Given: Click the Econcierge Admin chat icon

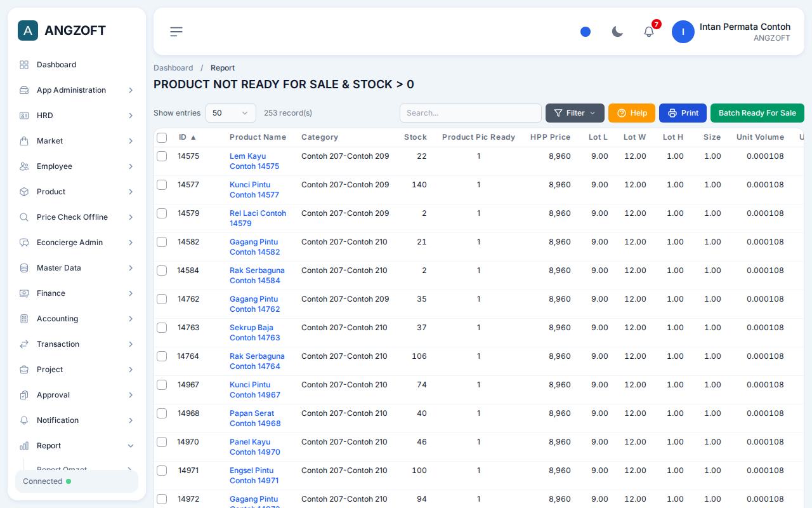Looking at the screenshot, I should click(x=24, y=243).
